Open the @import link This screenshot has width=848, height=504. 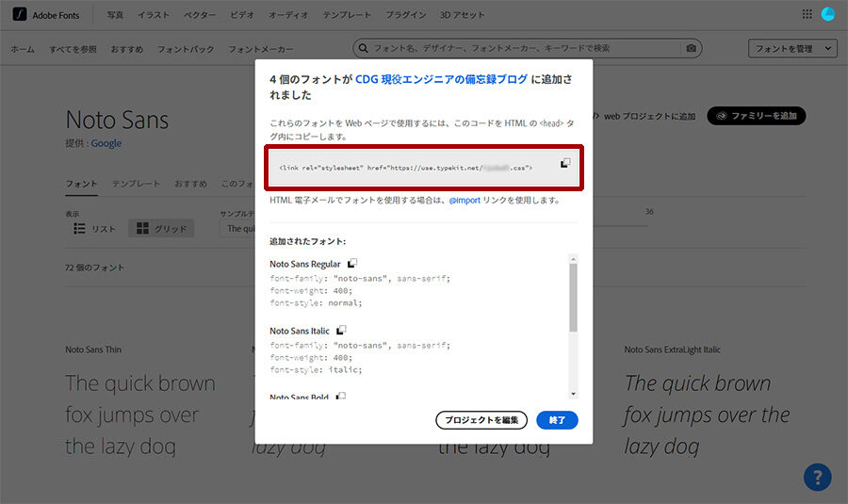(465, 200)
